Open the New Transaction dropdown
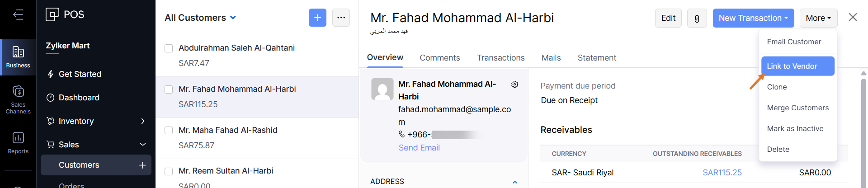868x188 pixels. (753, 18)
